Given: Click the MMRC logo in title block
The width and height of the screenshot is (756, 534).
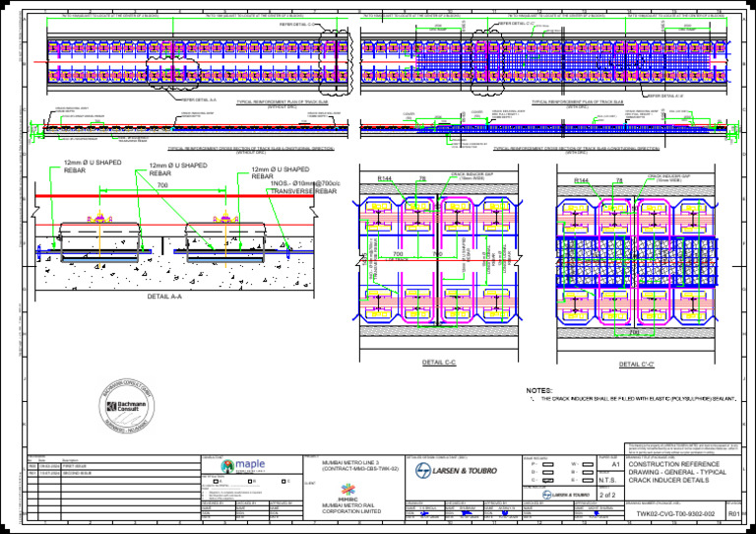Looking at the screenshot, I should (x=347, y=492).
